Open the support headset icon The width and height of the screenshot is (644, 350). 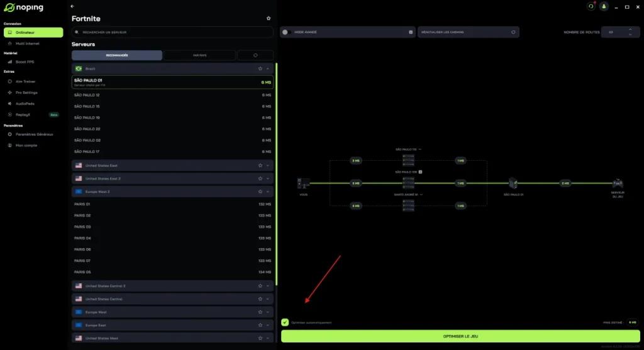[x=591, y=6]
